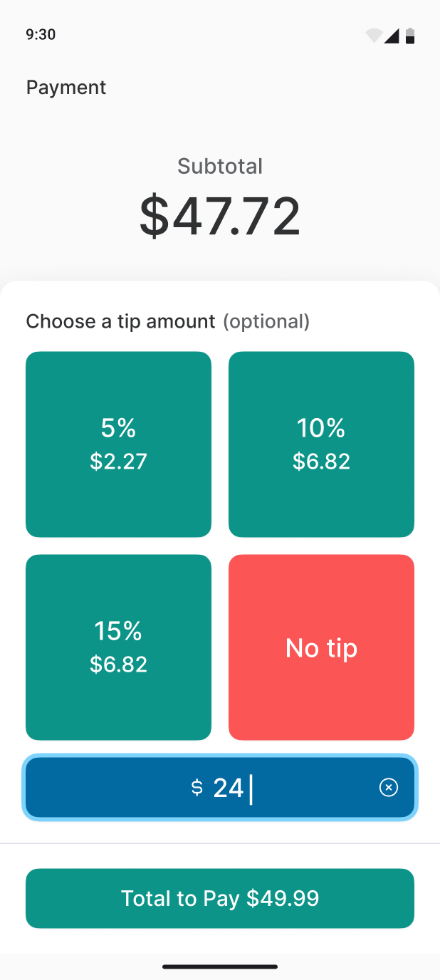Tap the Wi-Fi status icon

374,36
